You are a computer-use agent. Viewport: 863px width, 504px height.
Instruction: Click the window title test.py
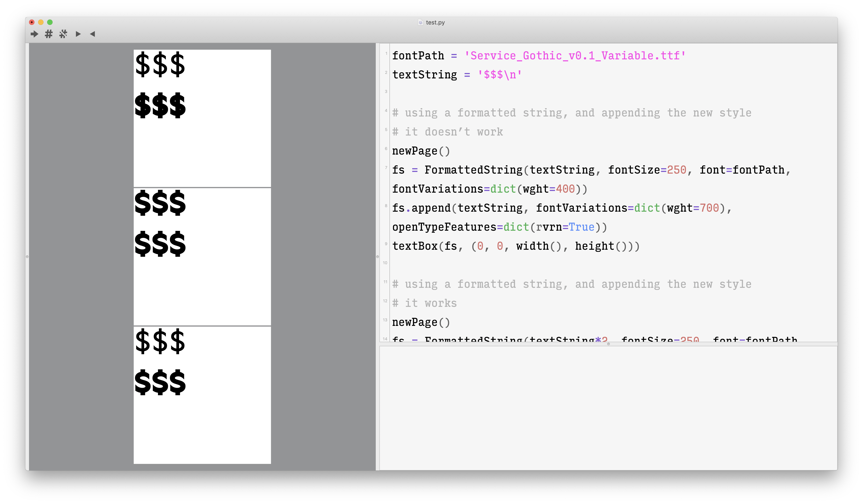click(x=436, y=22)
